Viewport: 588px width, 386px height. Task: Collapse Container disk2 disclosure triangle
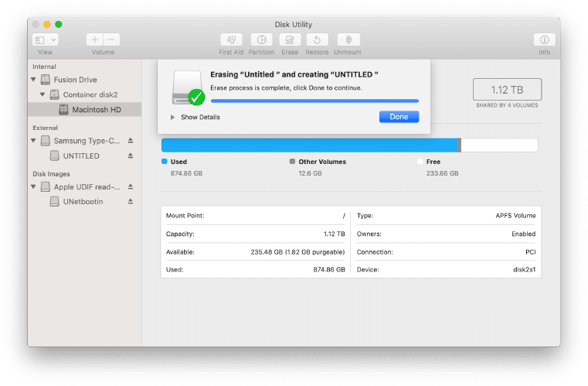pyautogui.click(x=42, y=94)
